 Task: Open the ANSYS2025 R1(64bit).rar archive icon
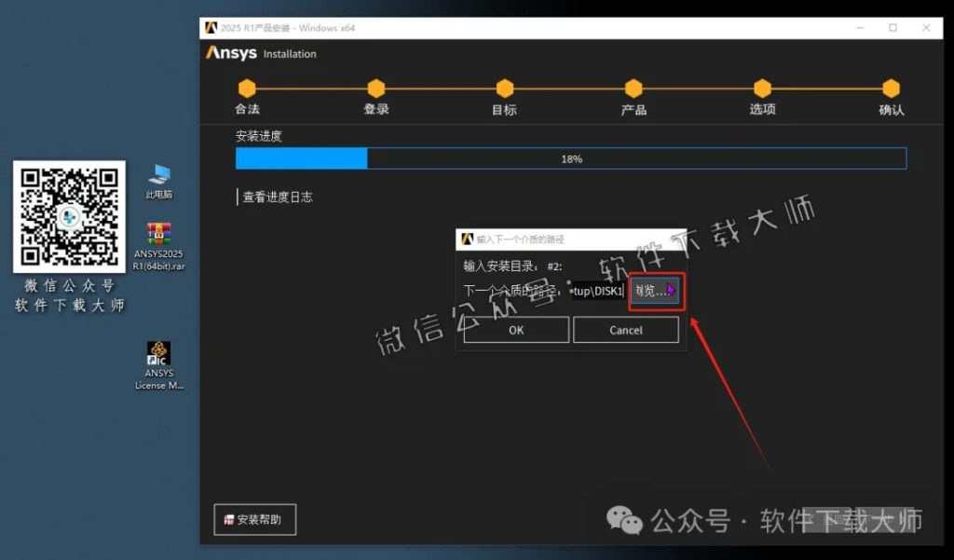[158, 233]
